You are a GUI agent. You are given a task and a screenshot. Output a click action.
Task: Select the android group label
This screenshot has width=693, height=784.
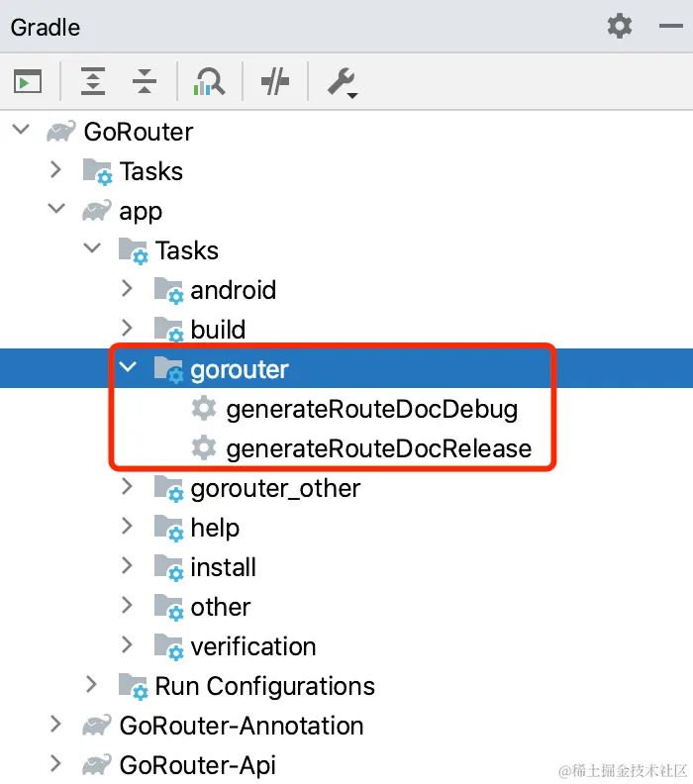[234, 290]
